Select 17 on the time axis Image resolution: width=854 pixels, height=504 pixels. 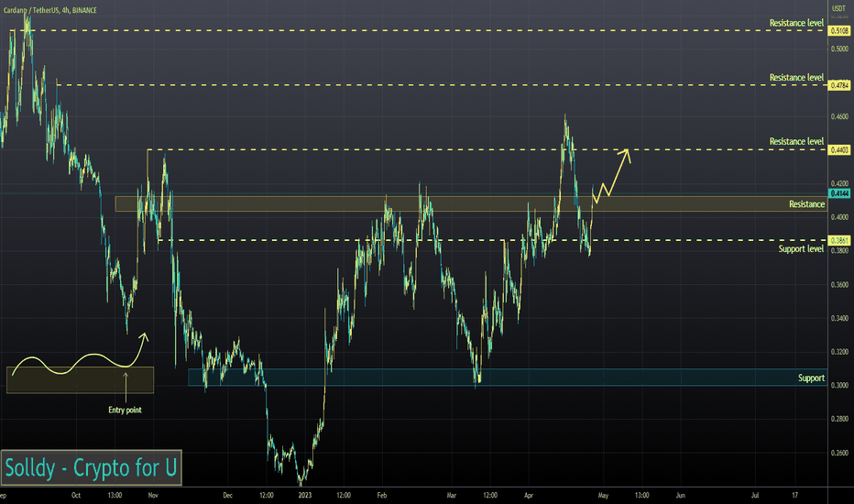(x=794, y=495)
